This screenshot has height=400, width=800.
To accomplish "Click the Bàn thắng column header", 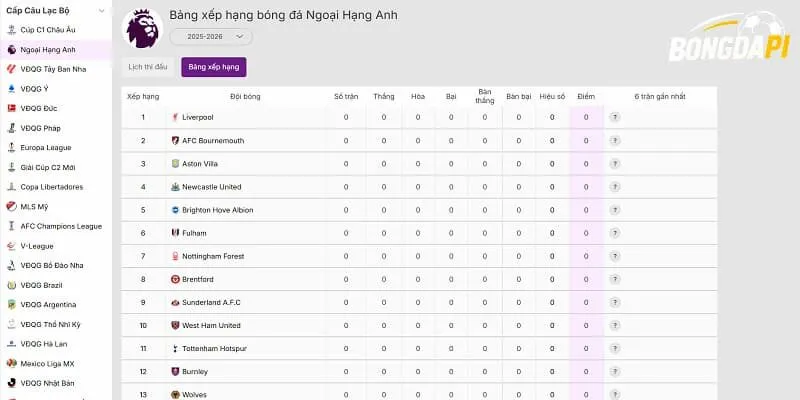I will click(485, 96).
